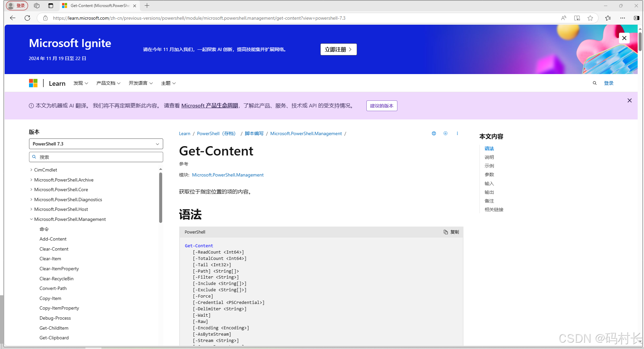Open the Add-Content sidebar entry
The width and height of the screenshot is (644, 349).
[x=53, y=239]
